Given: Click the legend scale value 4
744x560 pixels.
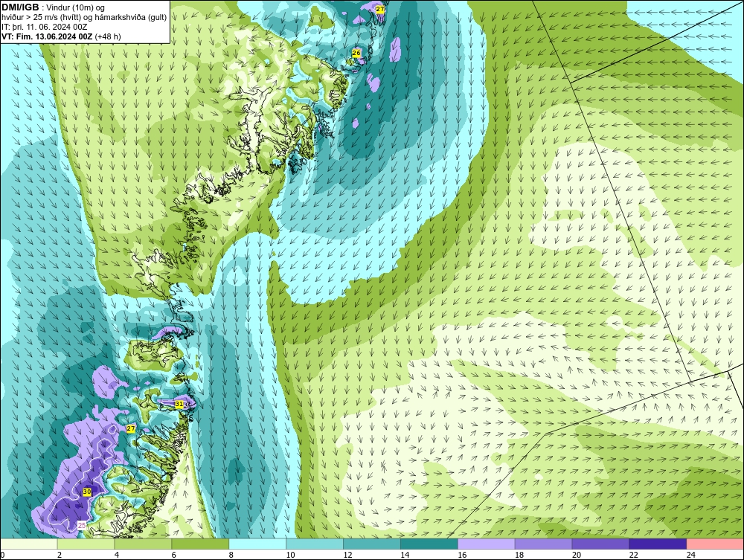Looking at the screenshot, I should pyautogui.click(x=117, y=555).
